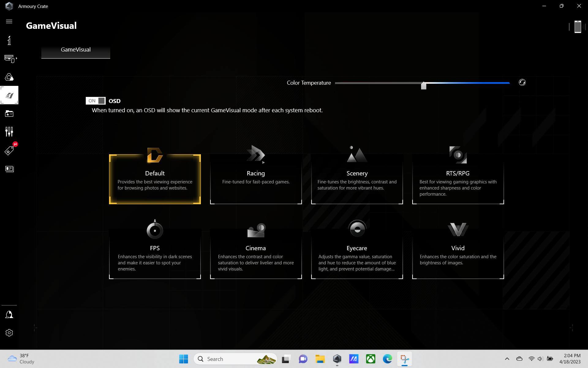The height and width of the screenshot is (368, 588).
Task: Open the Game Library sidebar icon
Action: point(9,114)
